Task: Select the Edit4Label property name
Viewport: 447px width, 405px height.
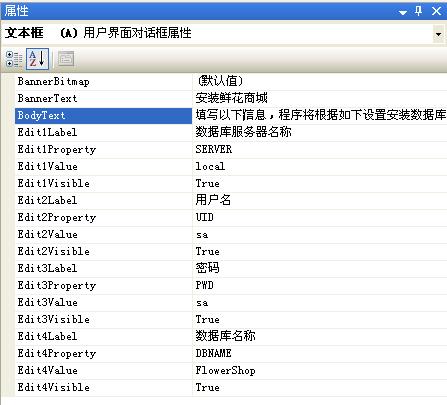Action: (103, 336)
